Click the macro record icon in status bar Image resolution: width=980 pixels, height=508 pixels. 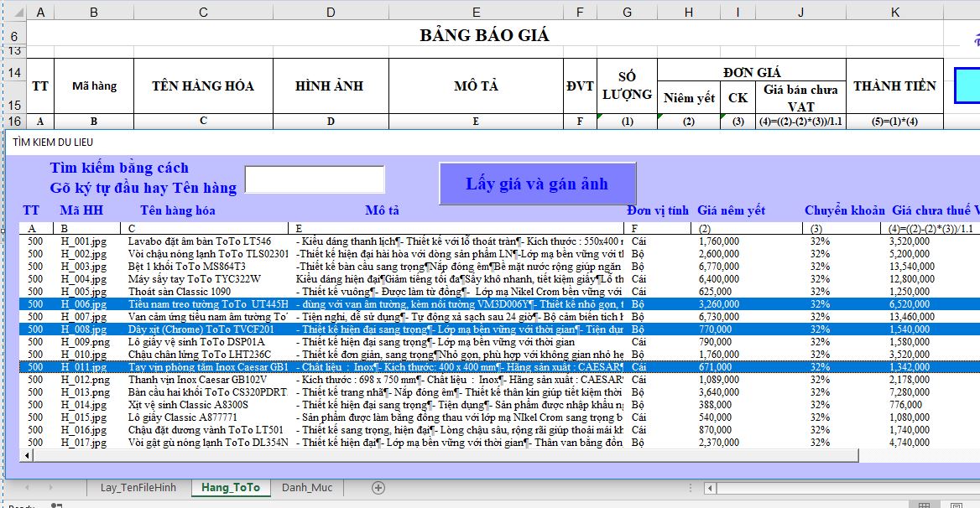pos(56,505)
